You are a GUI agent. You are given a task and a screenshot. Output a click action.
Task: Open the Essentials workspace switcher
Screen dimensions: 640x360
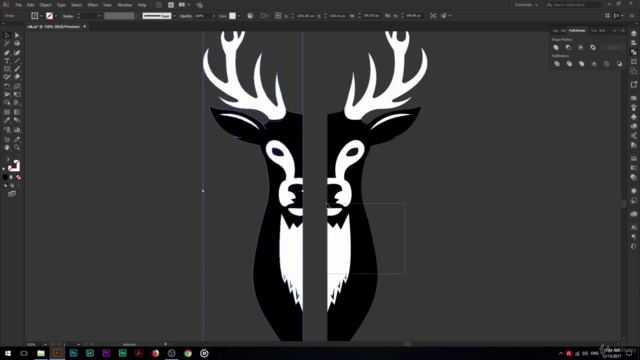(526, 5)
